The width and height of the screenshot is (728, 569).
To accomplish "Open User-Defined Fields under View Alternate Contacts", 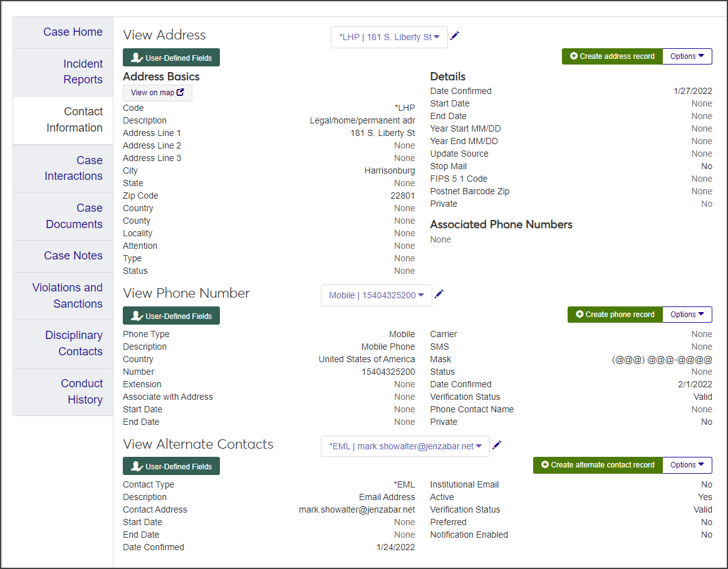I will tap(171, 466).
